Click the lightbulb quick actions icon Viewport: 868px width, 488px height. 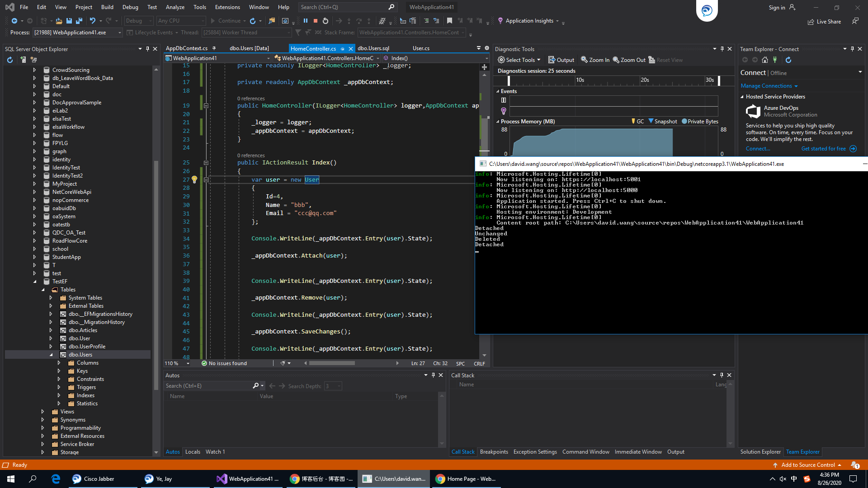coord(194,179)
